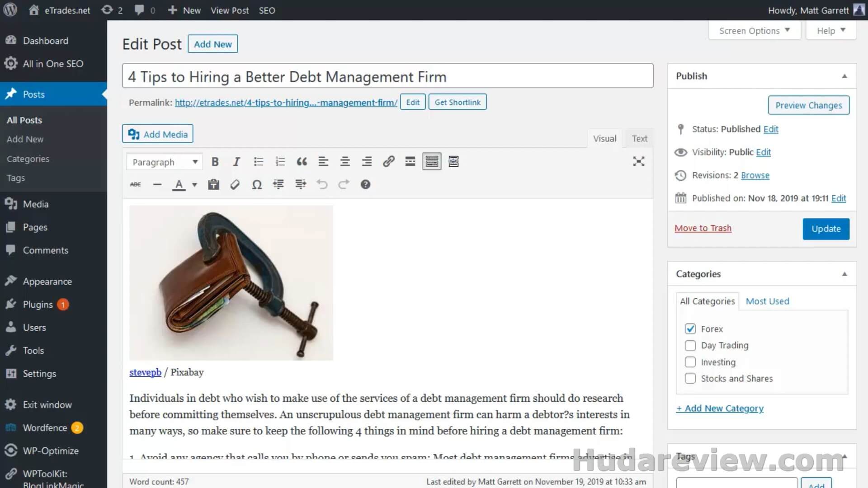This screenshot has height=488, width=868.
Task: Click the Paste as text icon
Action: (x=213, y=184)
